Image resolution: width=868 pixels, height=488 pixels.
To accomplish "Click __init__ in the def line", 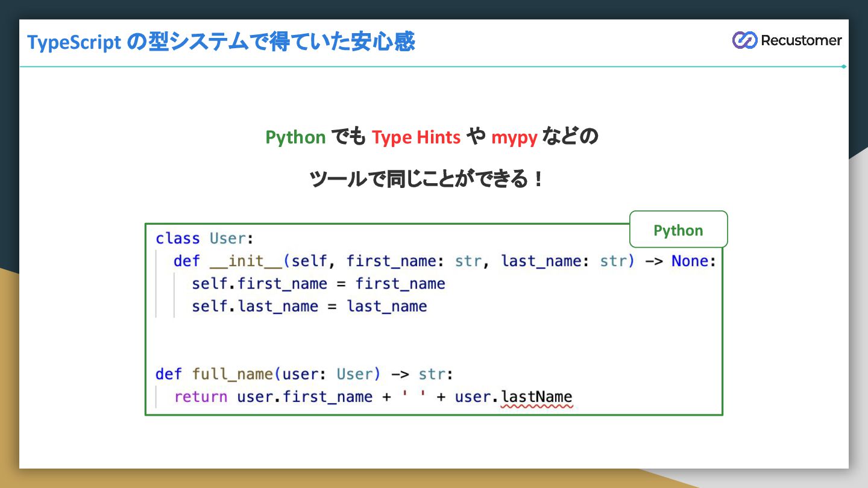I will click(246, 261).
